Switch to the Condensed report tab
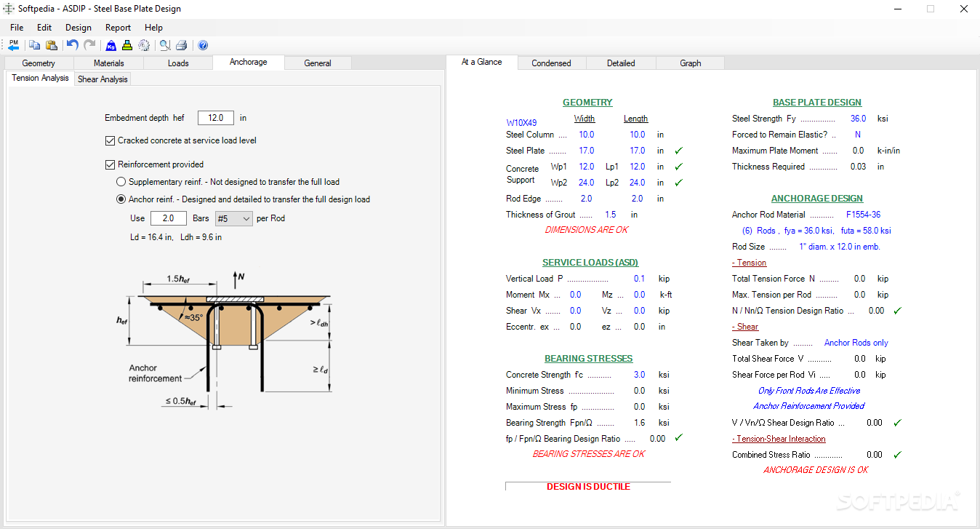This screenshot has width=980, height=529. (551, 63)
